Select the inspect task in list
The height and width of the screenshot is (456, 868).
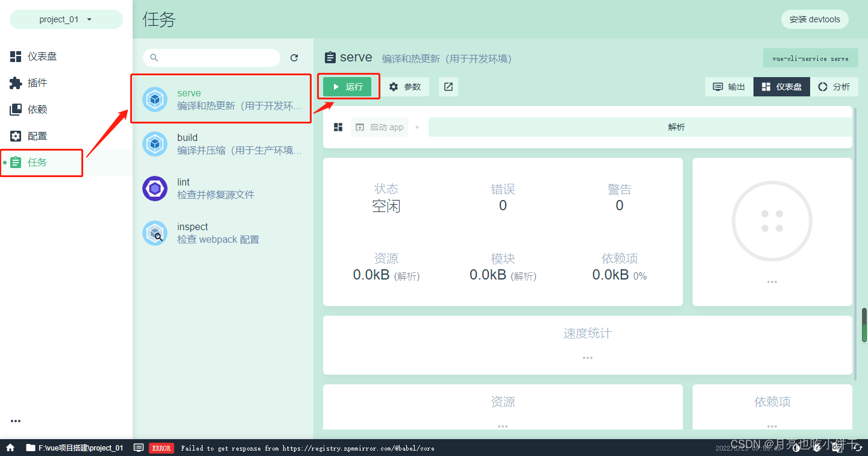pyautogui.click(x=222, y=233)
